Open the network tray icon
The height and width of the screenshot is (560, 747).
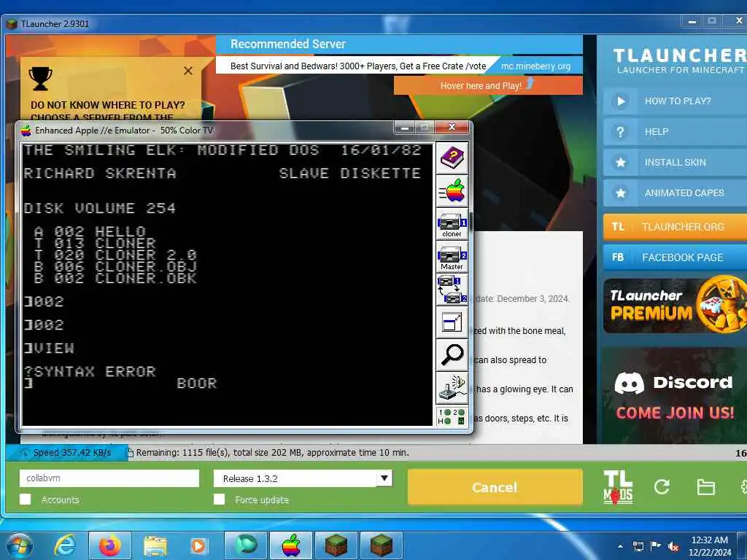click(638, 546)
